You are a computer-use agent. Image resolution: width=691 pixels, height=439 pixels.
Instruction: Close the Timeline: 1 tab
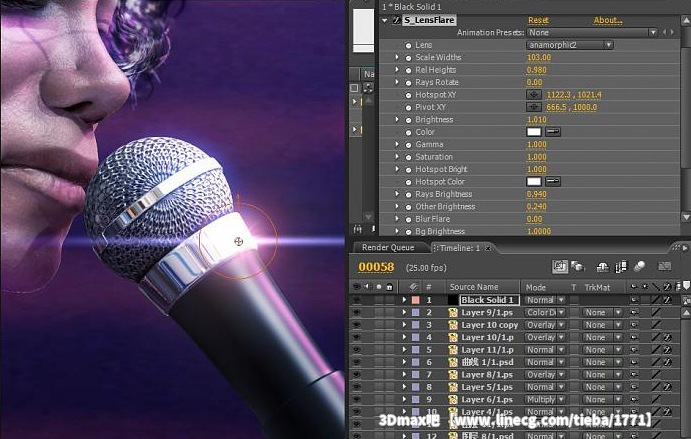point(488,248)
